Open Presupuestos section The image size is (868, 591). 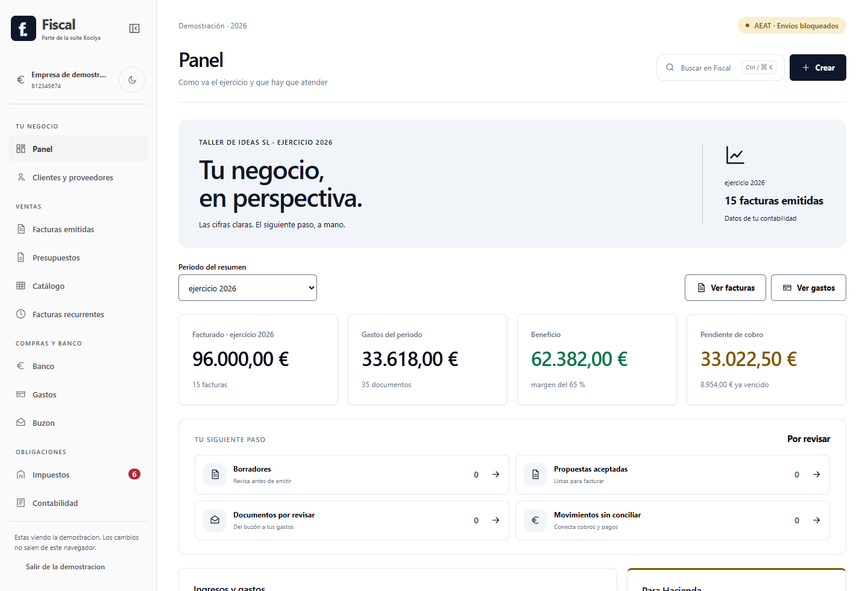(x=78, y=258)
